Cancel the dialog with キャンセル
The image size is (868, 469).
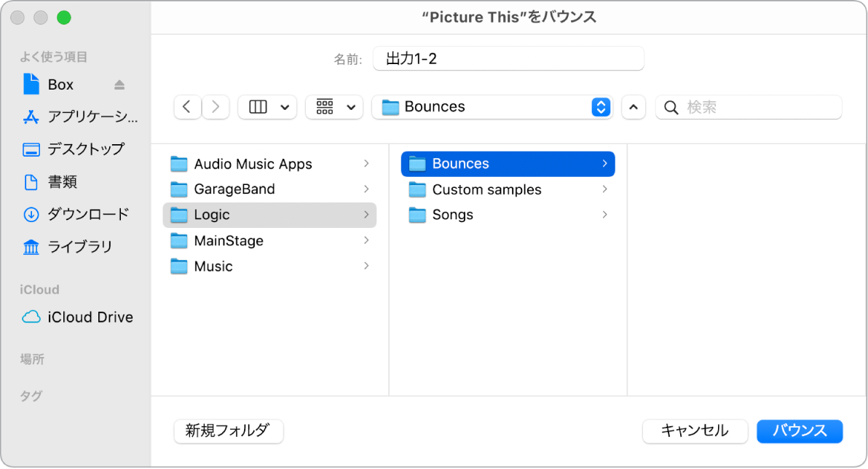pyautogui.click(x=694, y=431)
